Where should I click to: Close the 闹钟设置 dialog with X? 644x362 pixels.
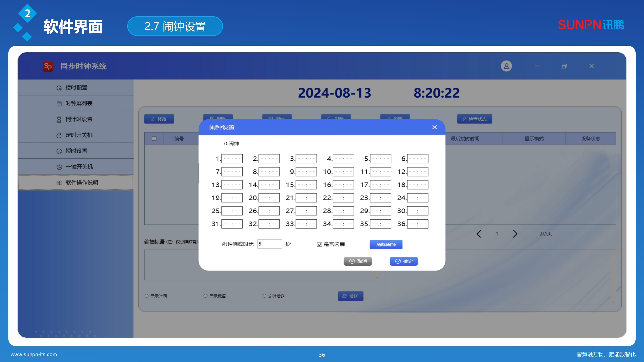coord(434,127)
